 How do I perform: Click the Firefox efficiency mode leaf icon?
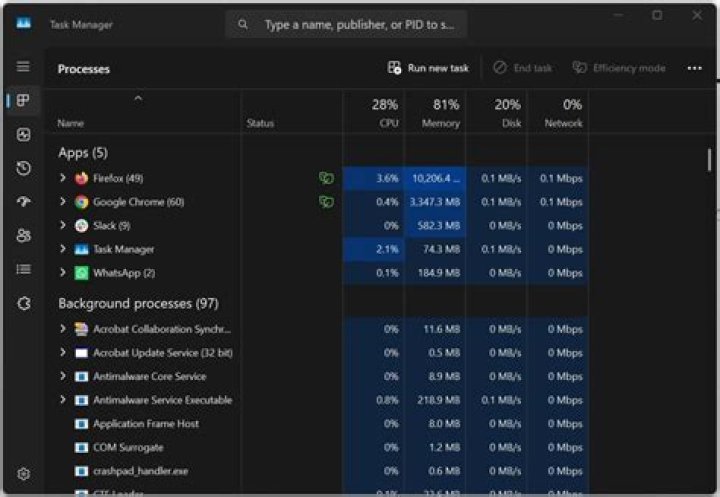pyautogui.click(x=326, y=178)
